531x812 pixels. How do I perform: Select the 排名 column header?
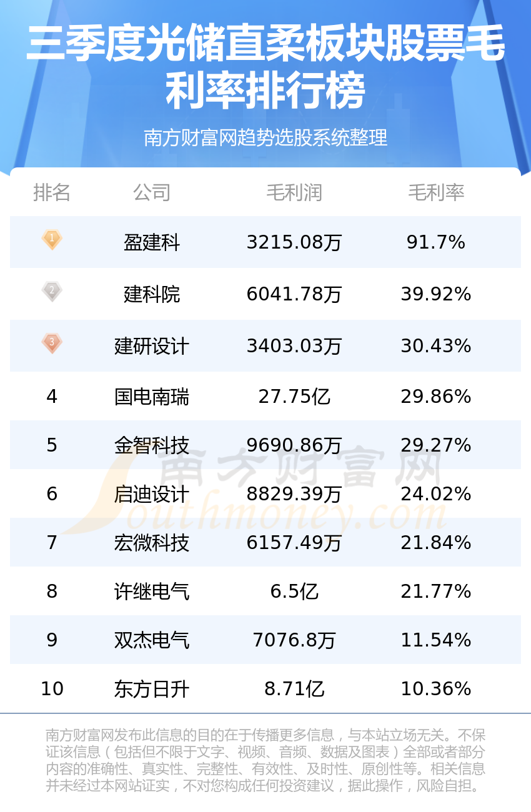pos(52,192)
